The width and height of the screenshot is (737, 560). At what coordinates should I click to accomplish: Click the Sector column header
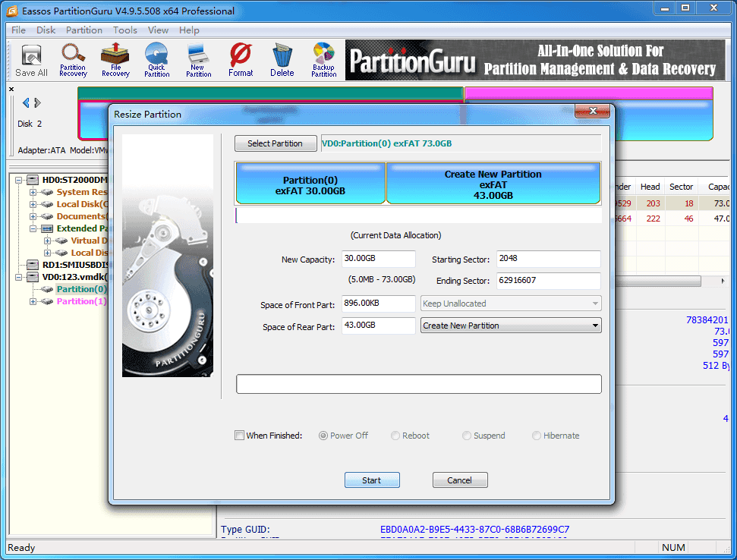tap(681, 187)
